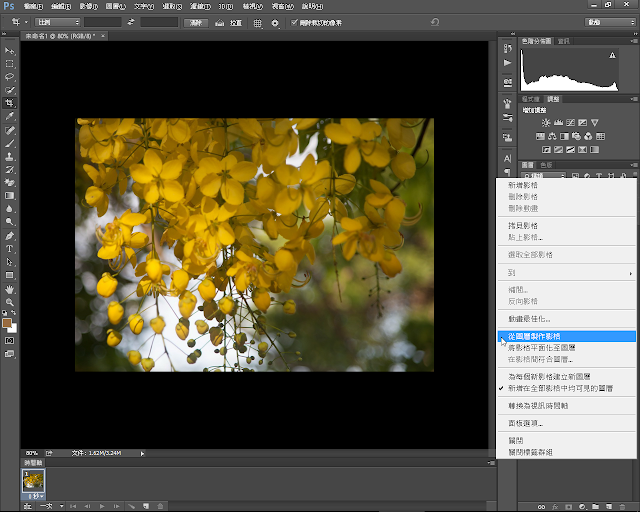Select the Quick Selection tool
This screenshot has width=640, height=512.
click(x=9, y=90)
